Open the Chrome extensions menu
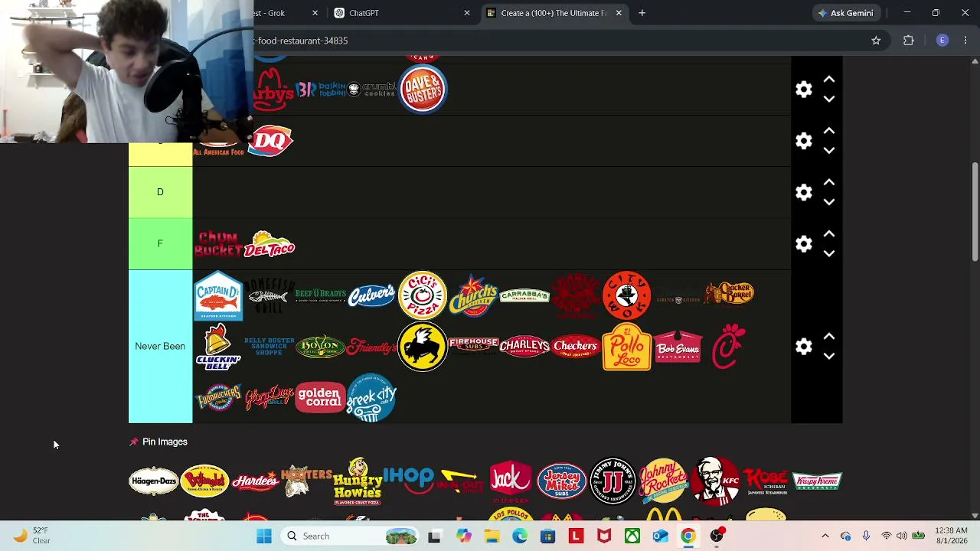This screenshot has width=980, height=551. click(x=909, y=41)
